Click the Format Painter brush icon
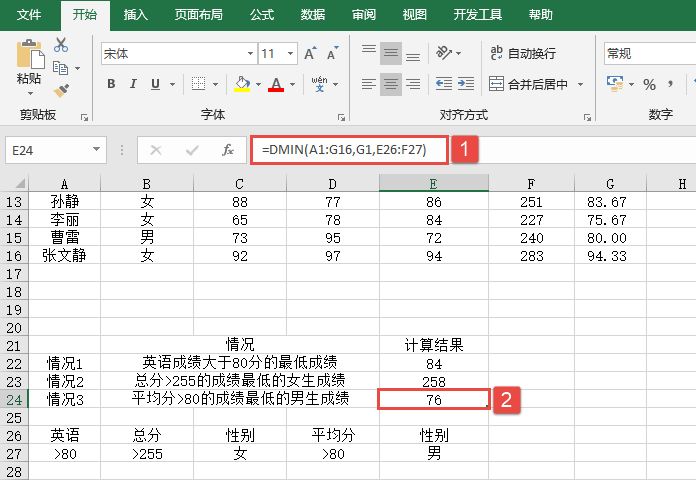 click(61, 90)
